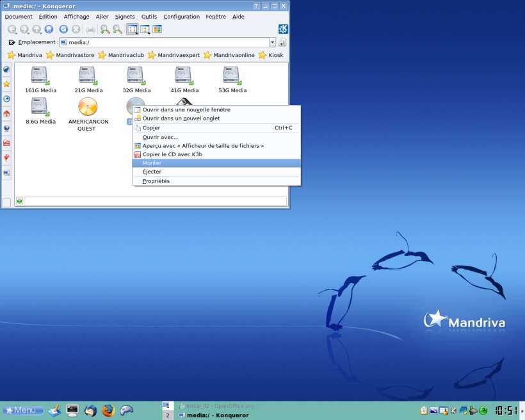525x420 pixels.
Task: Open the Mandriva bookmark
Action: point(25,55)
